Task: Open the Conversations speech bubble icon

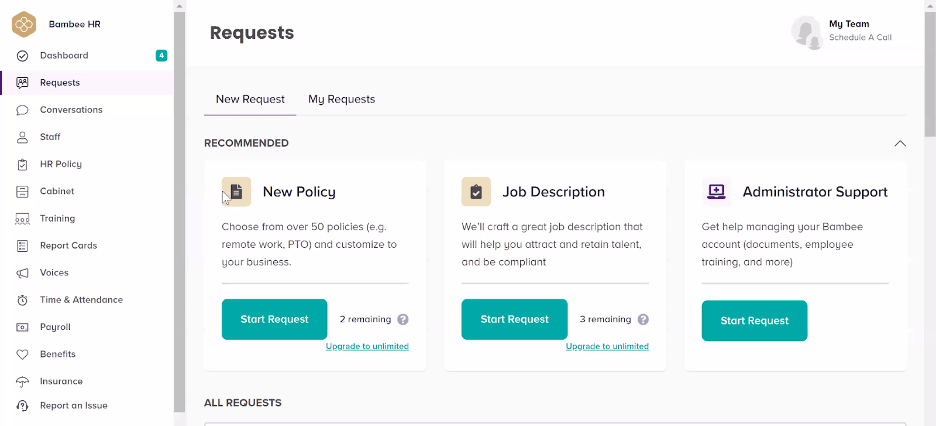Action: 22,110
